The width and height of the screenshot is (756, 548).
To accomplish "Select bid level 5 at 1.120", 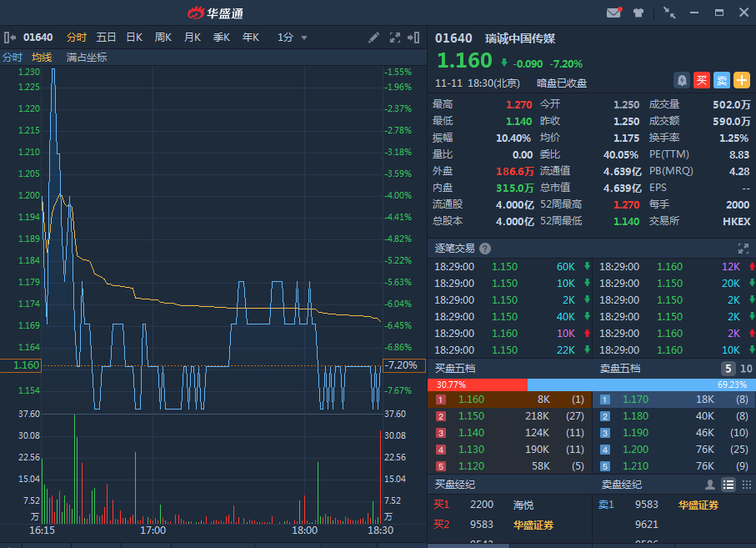I will tap(509, 466).
